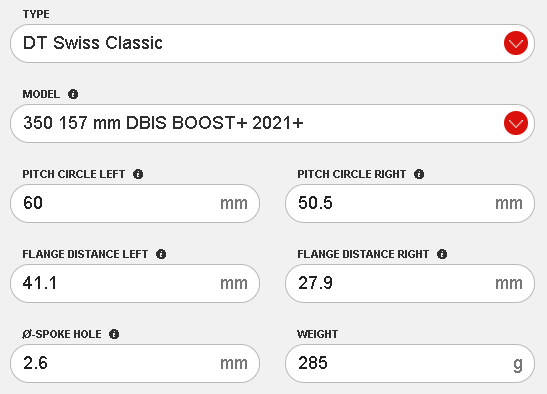Screen dimensions: 547x394
Task: Show info for Pitch Circle Left
Action: (x=138, y=174)
